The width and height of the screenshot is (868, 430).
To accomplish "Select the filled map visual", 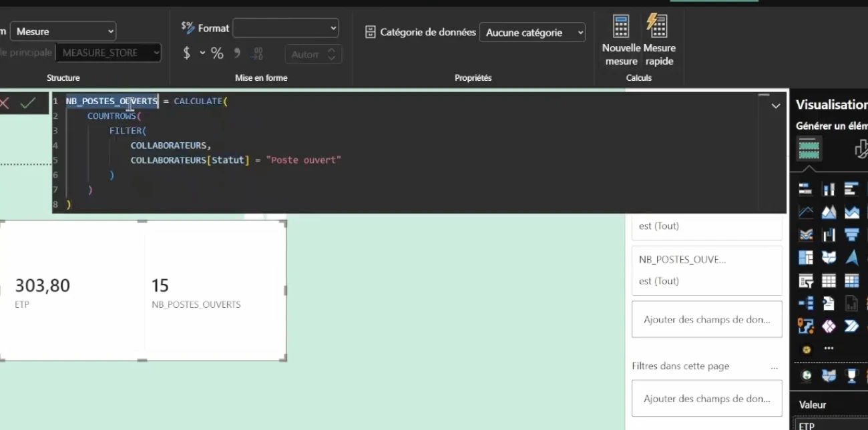I will tap(829, 258).
